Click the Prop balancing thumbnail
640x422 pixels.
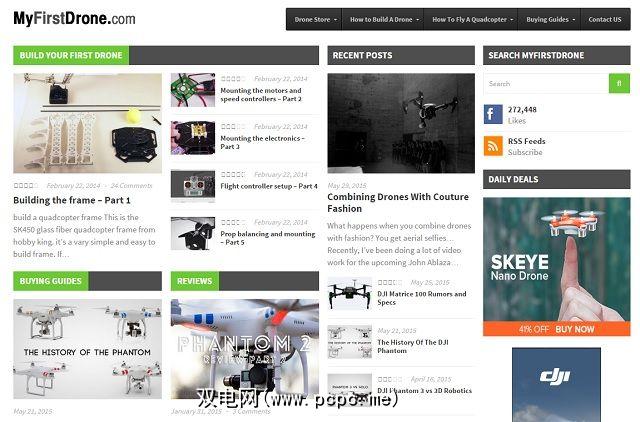193,233
